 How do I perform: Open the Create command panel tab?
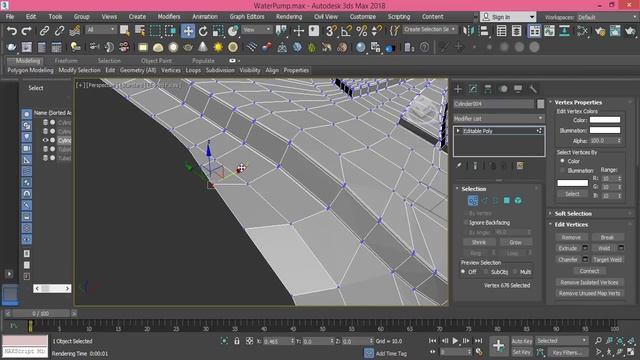pos(458,89)
